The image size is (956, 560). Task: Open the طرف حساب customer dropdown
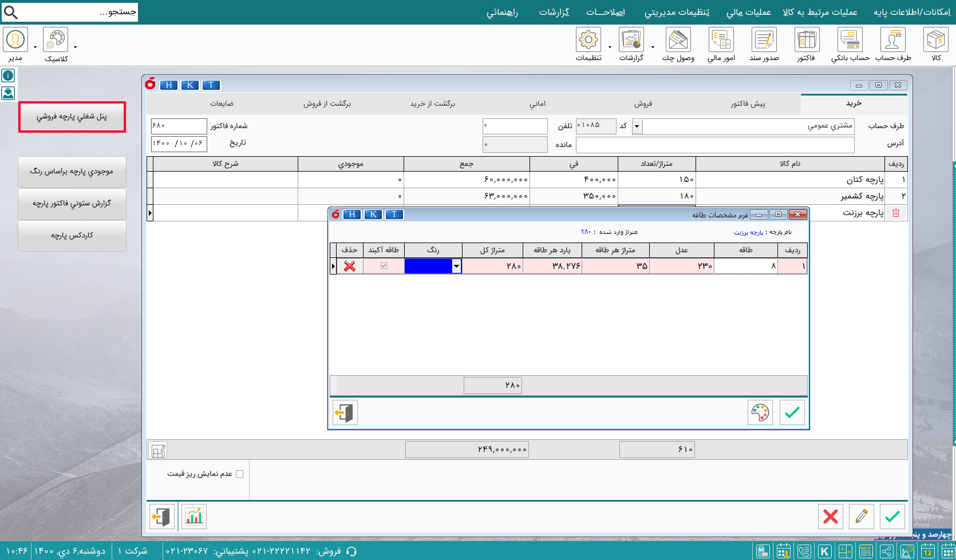click(x=637, y=126)
